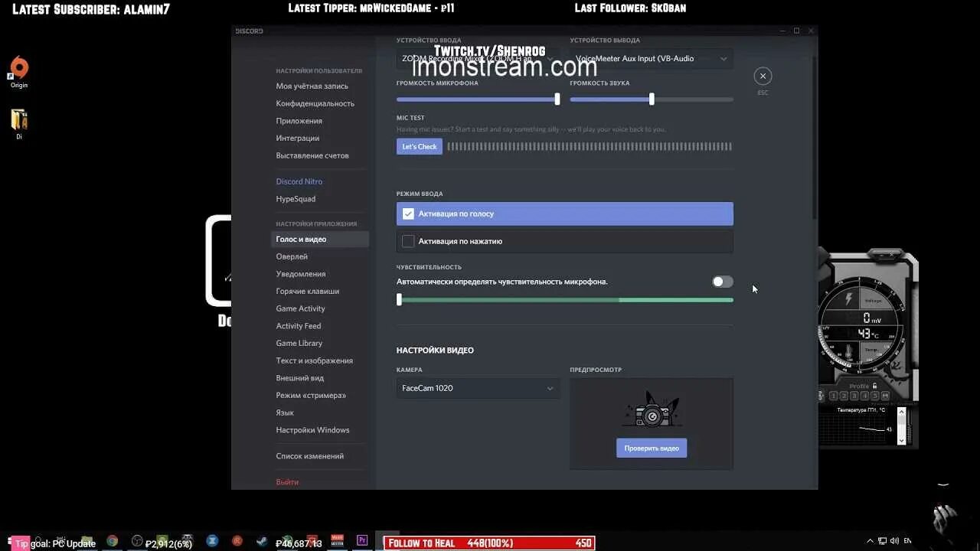
Task: Open Activity Feed settings
Action: (x=299, y=326)
